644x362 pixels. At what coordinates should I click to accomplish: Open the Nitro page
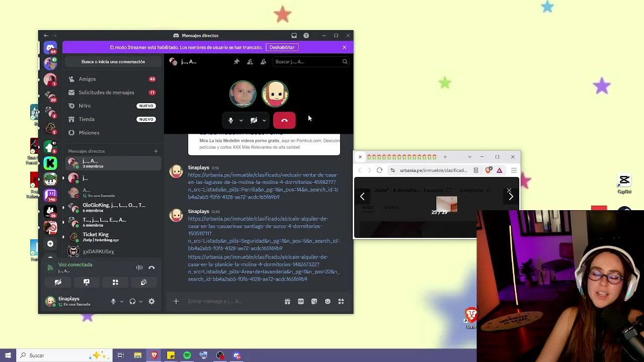point(113,106)
